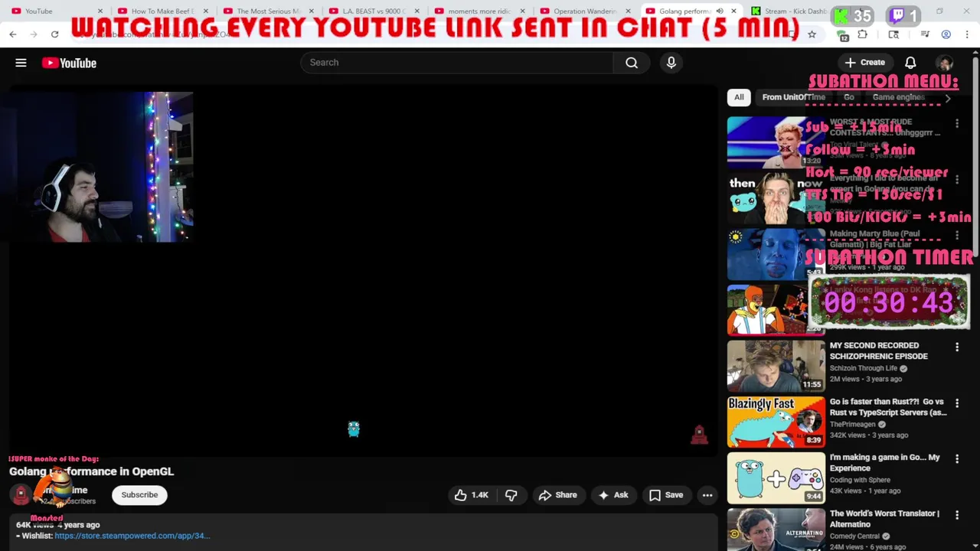Open the notifications bell
The image size is (980, 551).
[x=910, y=63]
